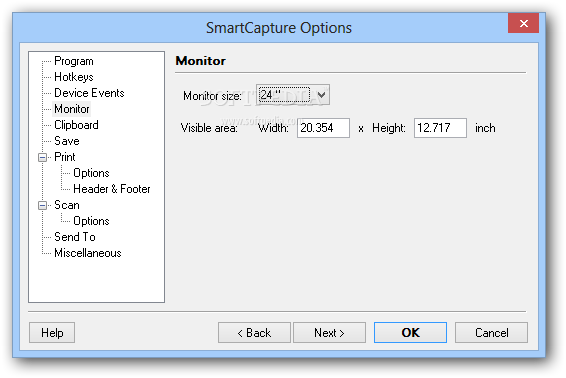Select Program in the options tree
The height and width of the screenshot is (378, 566).
click(x=74, y=61)
